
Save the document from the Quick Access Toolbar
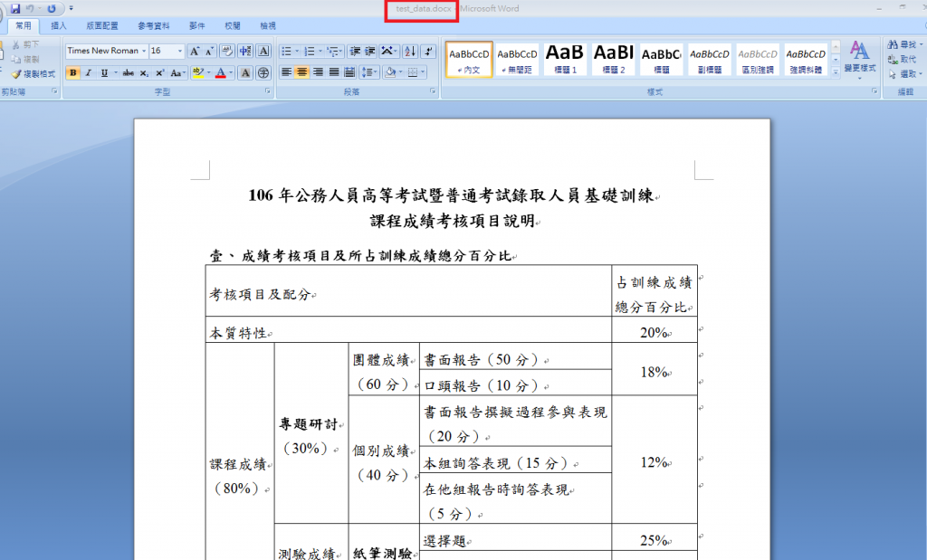15,8
